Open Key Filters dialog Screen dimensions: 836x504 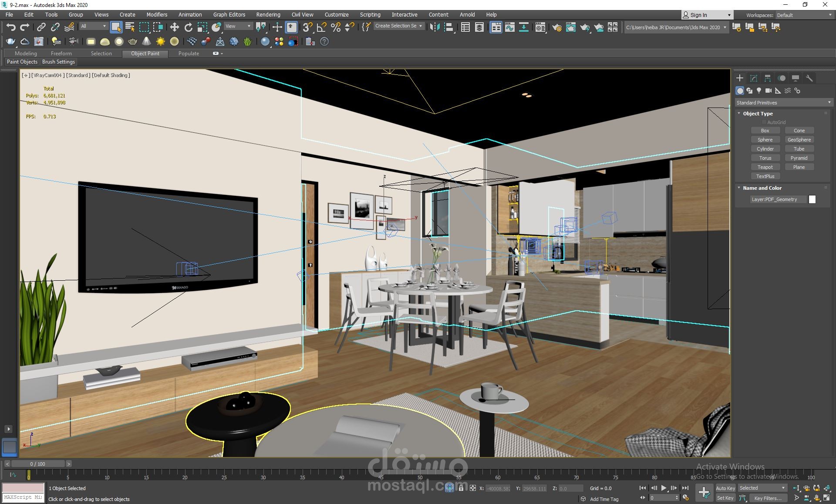[x=768, y=498]
